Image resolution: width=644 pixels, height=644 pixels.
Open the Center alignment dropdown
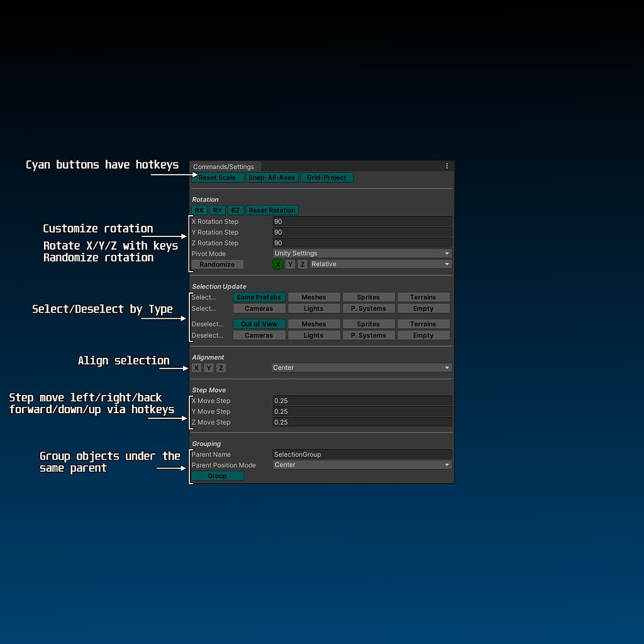[362, 368]
